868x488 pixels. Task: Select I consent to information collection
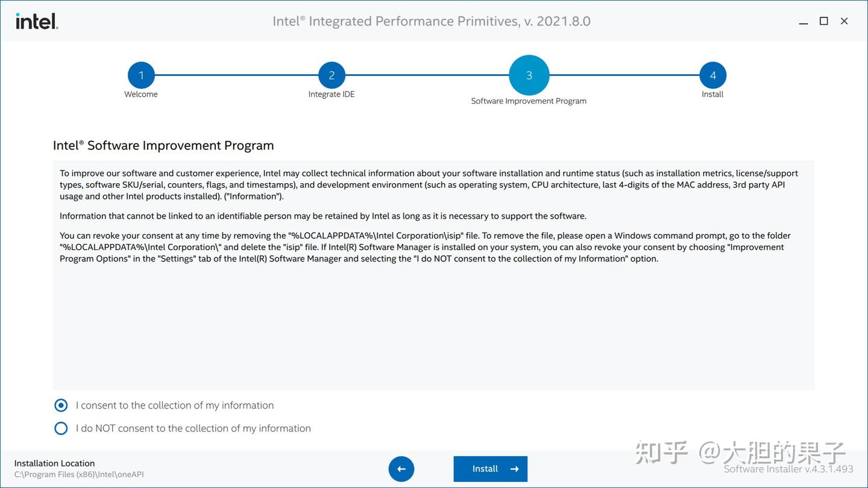tap(174, 405)
